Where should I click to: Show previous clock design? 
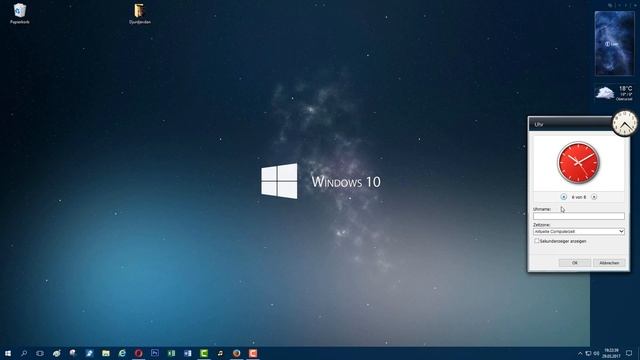[x=564, y=197]
